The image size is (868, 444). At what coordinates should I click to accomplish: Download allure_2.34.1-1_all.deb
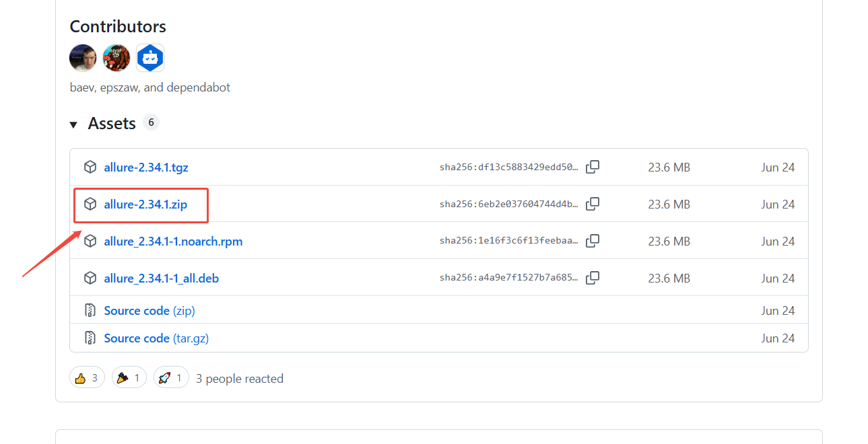pos(161,279)
